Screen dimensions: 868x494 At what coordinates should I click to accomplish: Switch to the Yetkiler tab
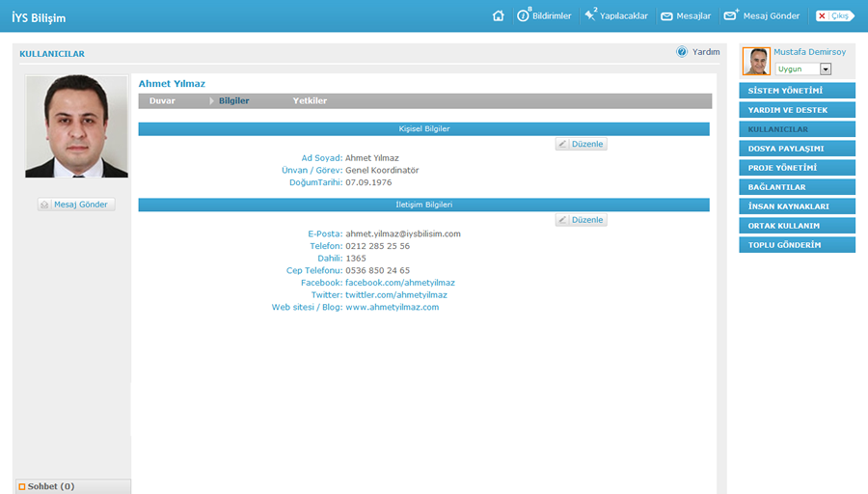[x=310, y=100]
